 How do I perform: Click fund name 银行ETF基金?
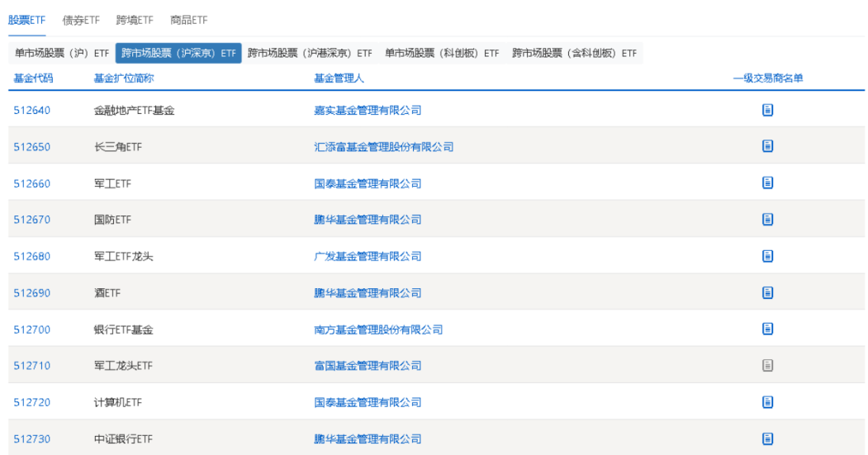coord(123,329)
